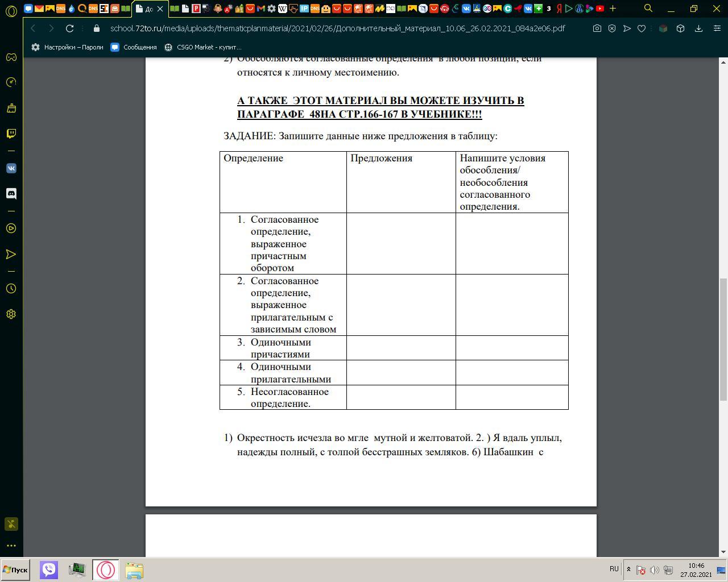This screenshot has width=728, height=582.
Task: Open bookmark CSGO Market
Action: pyautogui.click(x=203, y=47)
